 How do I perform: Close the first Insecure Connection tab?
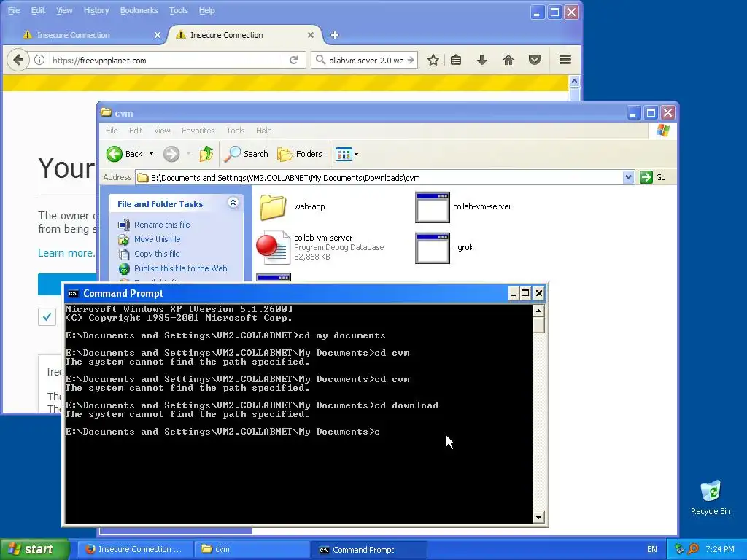(x=158, y=35)
